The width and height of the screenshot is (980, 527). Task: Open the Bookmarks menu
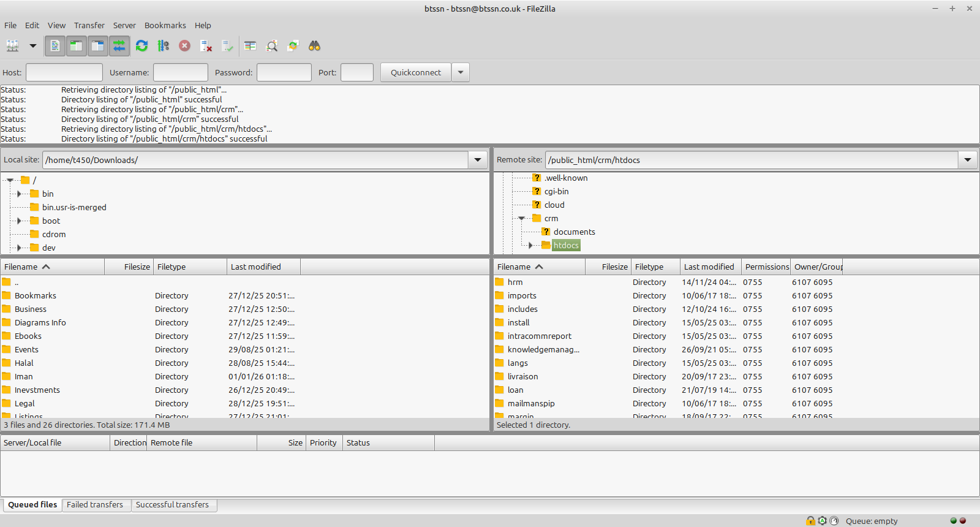click(165, 25)
